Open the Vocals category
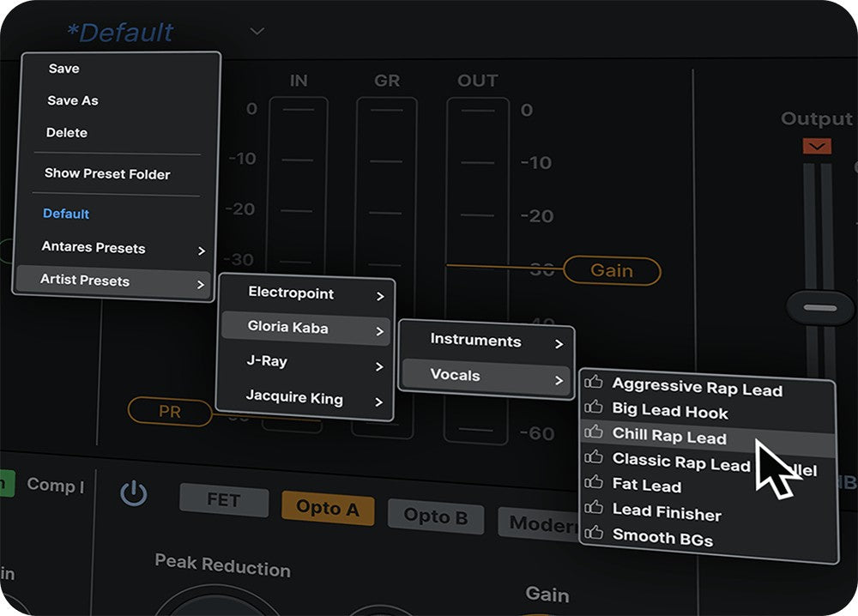 486,375
